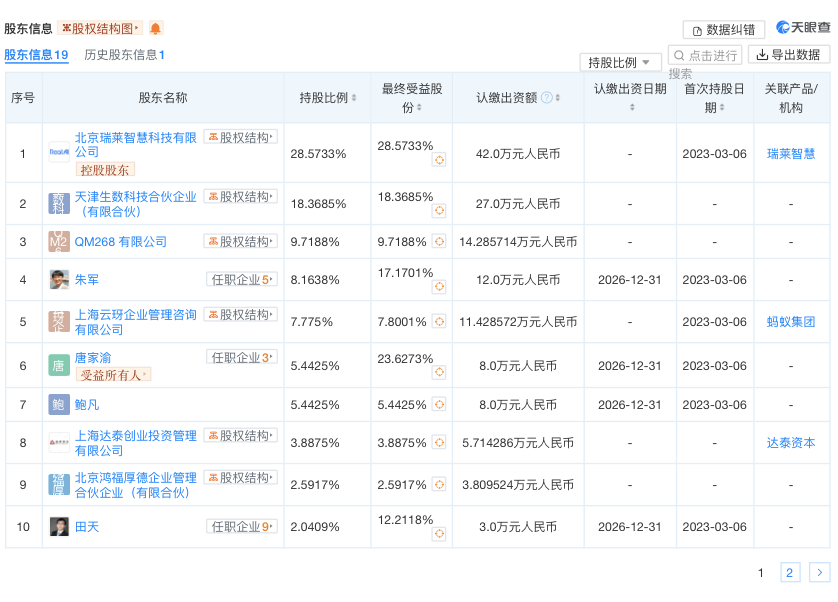Click 朱军's avatar photo
The width and height of the screenshot is (838, 602).
click(59, 279)
